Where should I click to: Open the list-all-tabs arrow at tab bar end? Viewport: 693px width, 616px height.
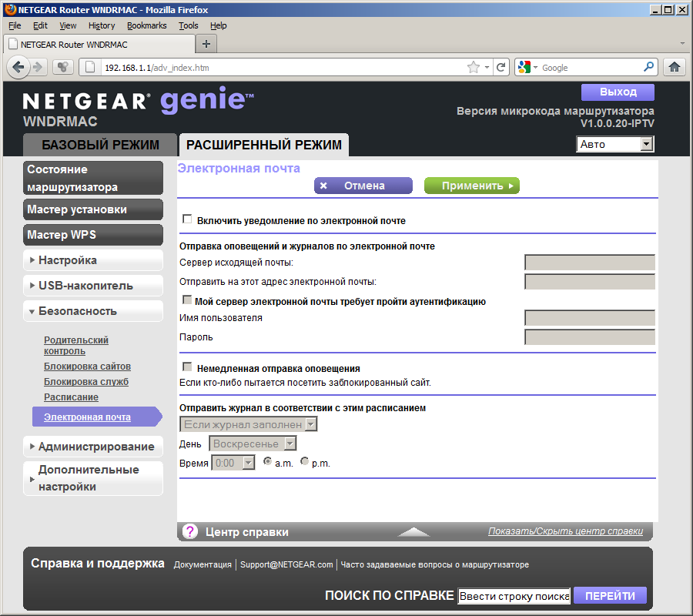tap(682, 44)
